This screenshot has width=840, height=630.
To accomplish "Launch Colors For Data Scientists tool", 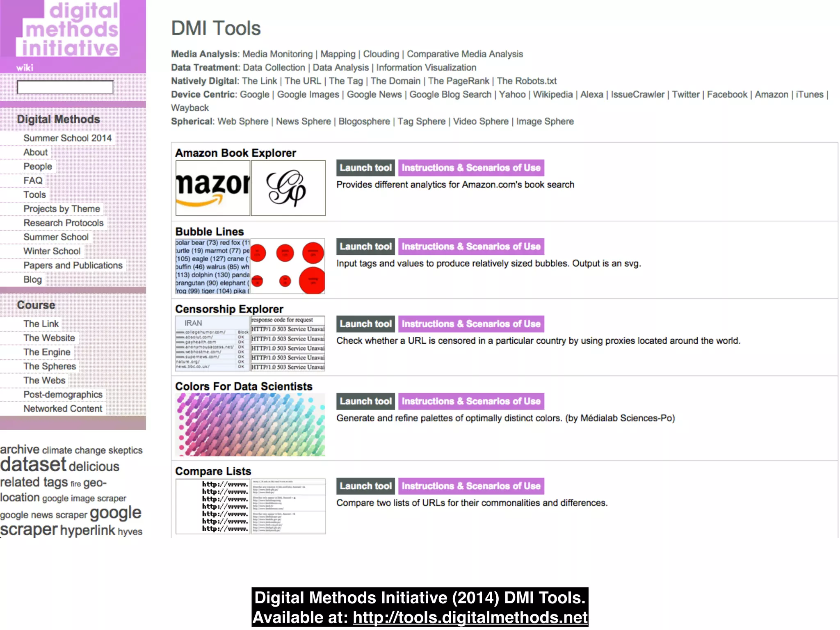I will coord(365,401).
